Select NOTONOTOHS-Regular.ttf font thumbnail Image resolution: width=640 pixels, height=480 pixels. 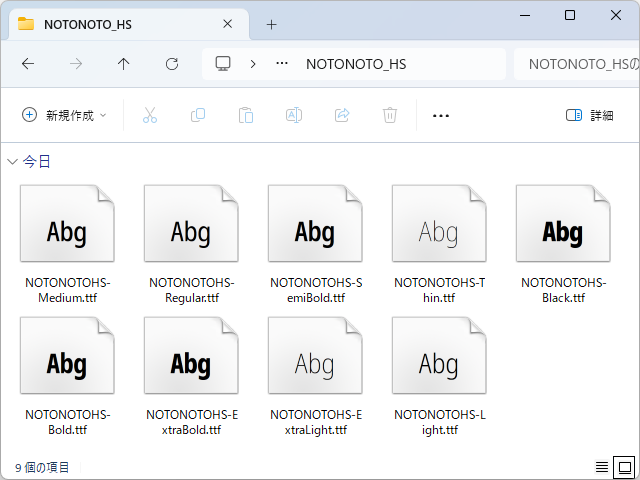[191, 223]
